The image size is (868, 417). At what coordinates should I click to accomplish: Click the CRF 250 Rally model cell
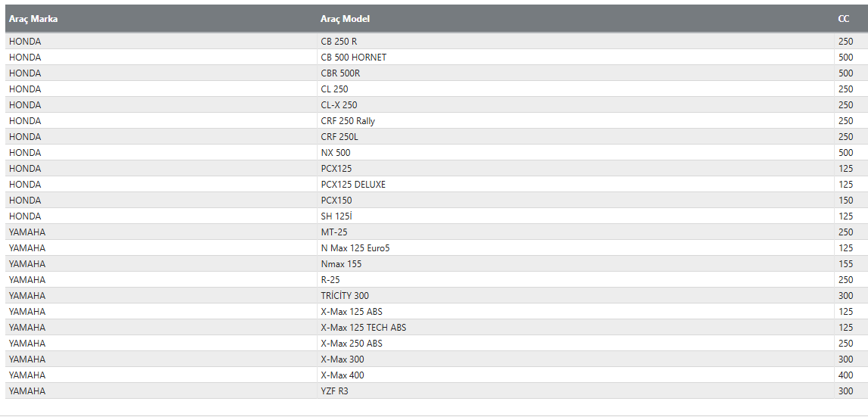348,121
